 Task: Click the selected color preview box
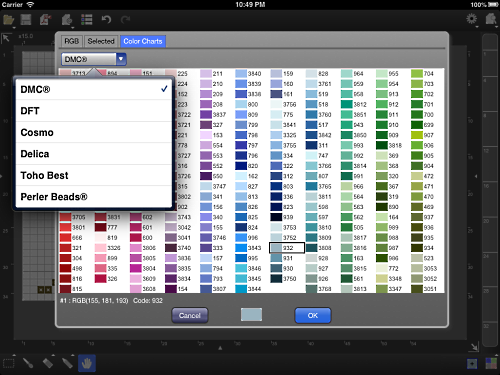[x=251, y=315]
